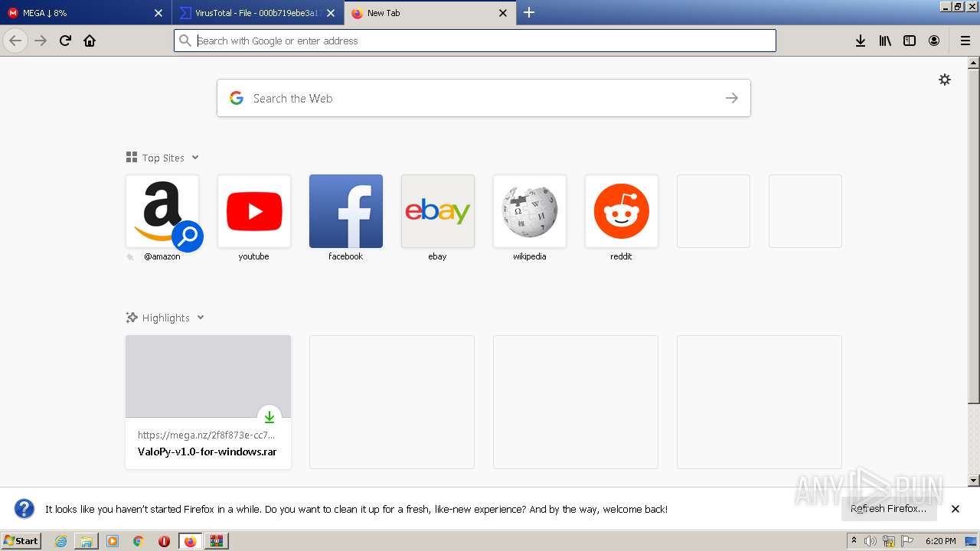
Task: Open the Downloads panel icon
Action: [x=861, y=41]
